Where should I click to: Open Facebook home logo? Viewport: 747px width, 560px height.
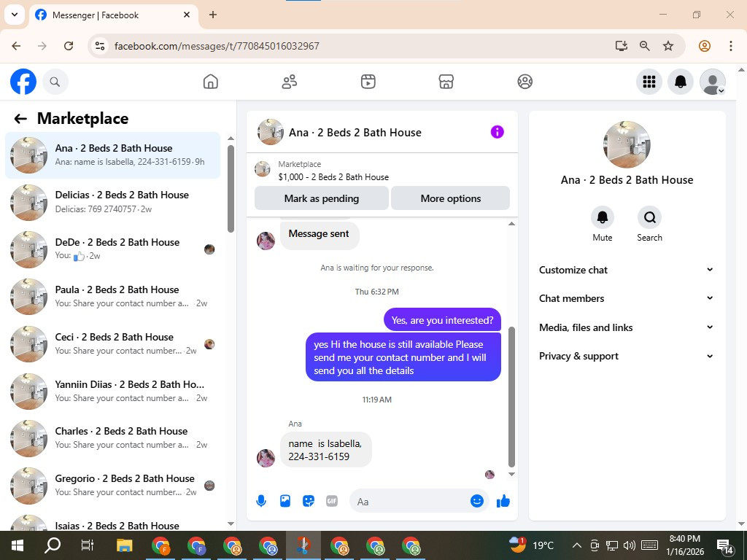[x=23, y=82]
